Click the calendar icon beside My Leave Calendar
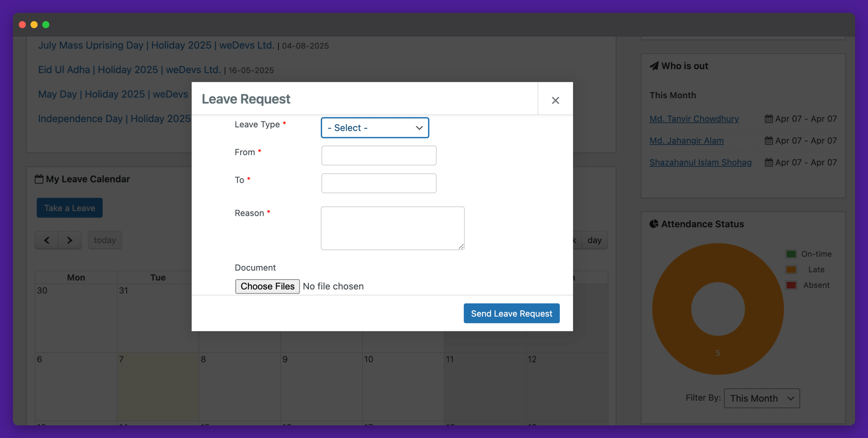Screen dimensions: 868x438 [x=39, y=179]
